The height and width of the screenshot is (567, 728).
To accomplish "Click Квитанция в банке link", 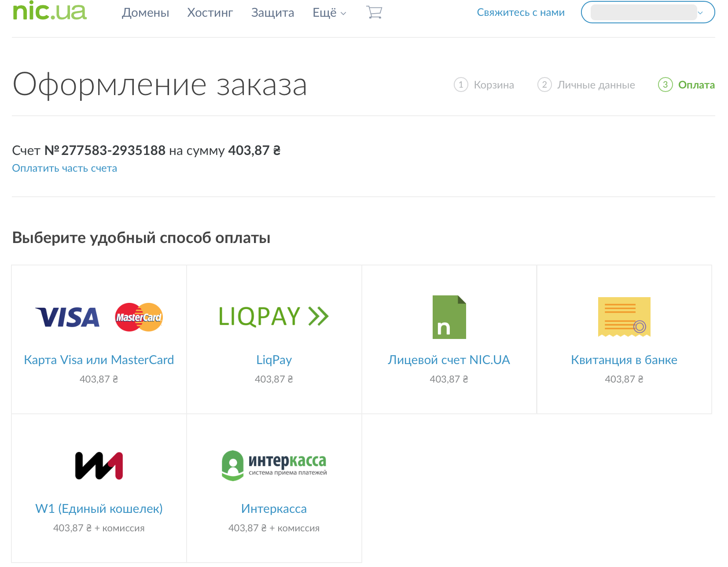I will pos(624,360).
